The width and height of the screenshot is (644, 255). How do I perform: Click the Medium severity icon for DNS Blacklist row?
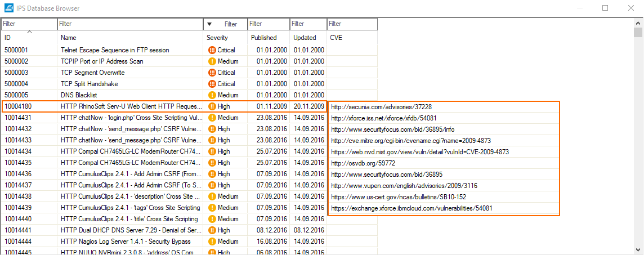[x=212, y=95]
